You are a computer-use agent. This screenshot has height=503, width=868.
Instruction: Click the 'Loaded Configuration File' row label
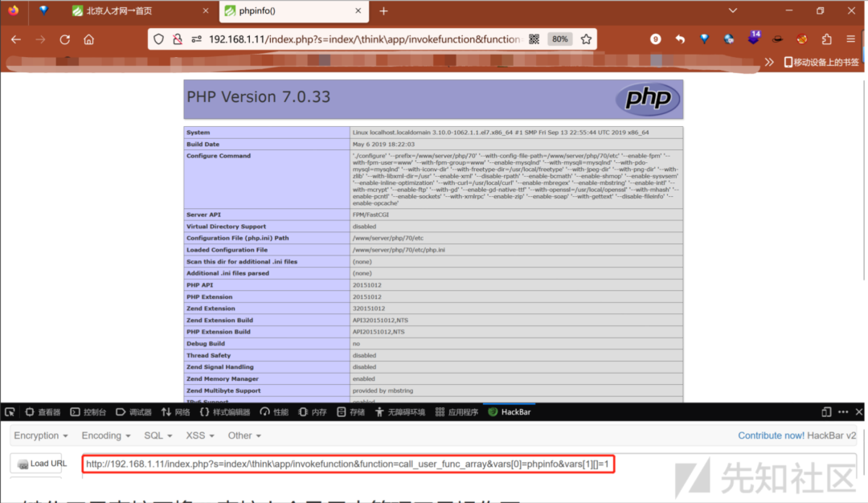point(227,250)
